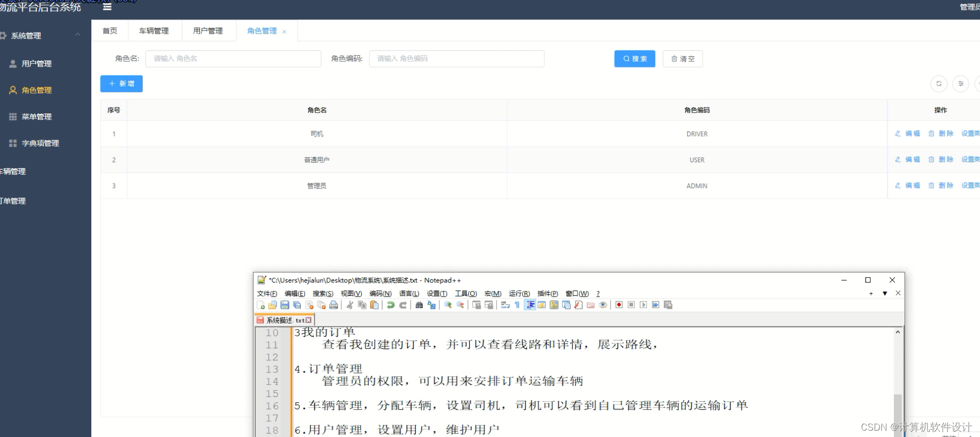Start macro recording with red record icon

tap(619, 305)
